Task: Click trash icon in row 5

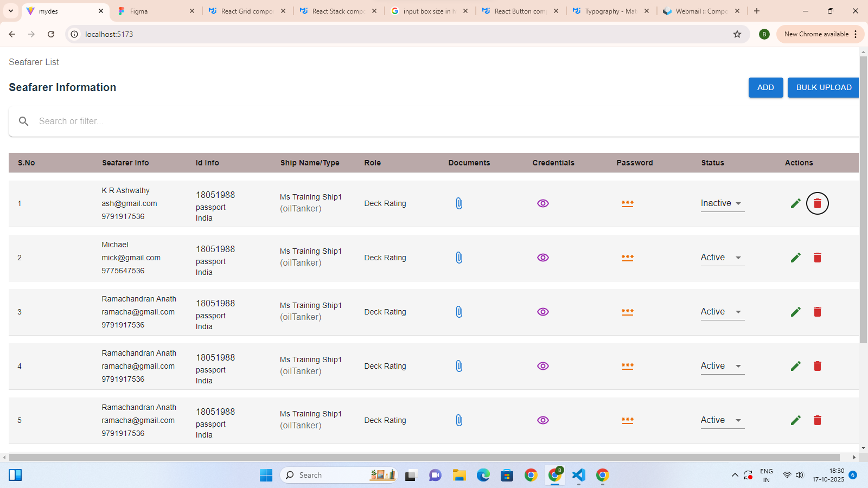Action: [817, 420]
